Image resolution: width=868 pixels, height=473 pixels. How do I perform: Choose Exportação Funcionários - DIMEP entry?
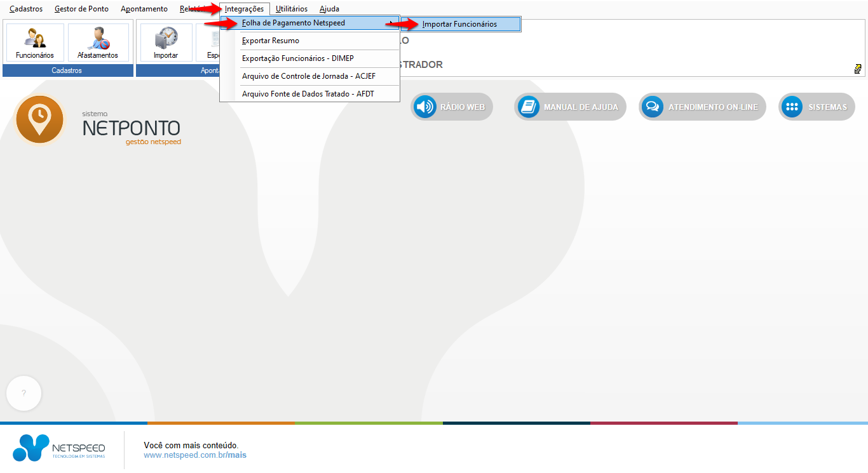(309, 58)
